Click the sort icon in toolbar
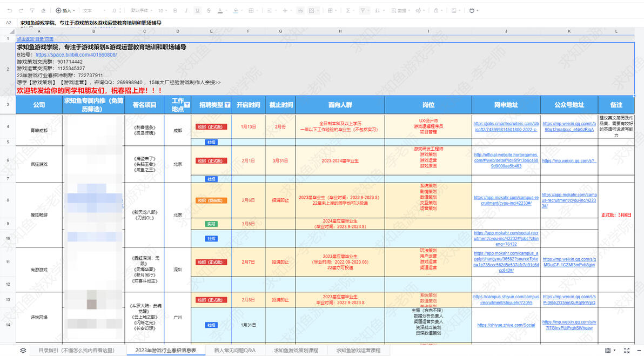The width and height of the screenshot is (644, 356). click(x=377, y=11)
